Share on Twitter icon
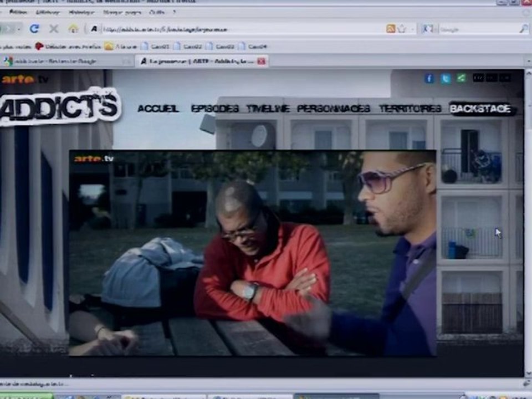Image resolution: width=532 pixels, height=399 pixels. click(x=446, y=79)
